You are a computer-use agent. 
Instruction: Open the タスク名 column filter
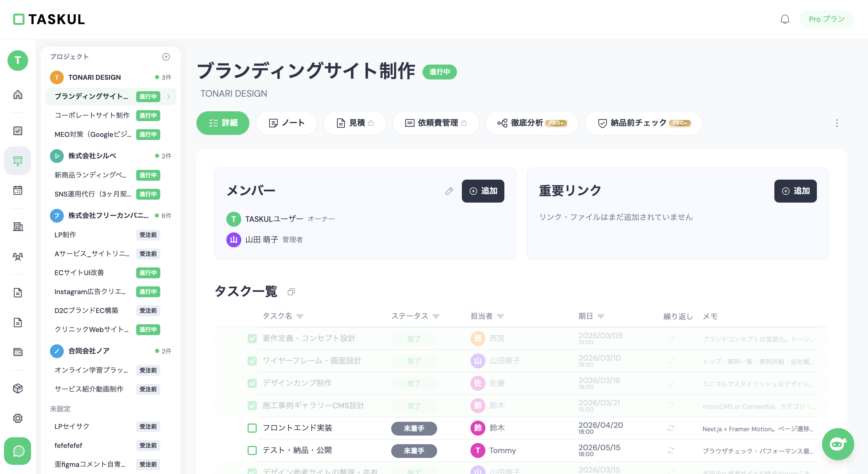pyautogui.click(x=300, y=316)
